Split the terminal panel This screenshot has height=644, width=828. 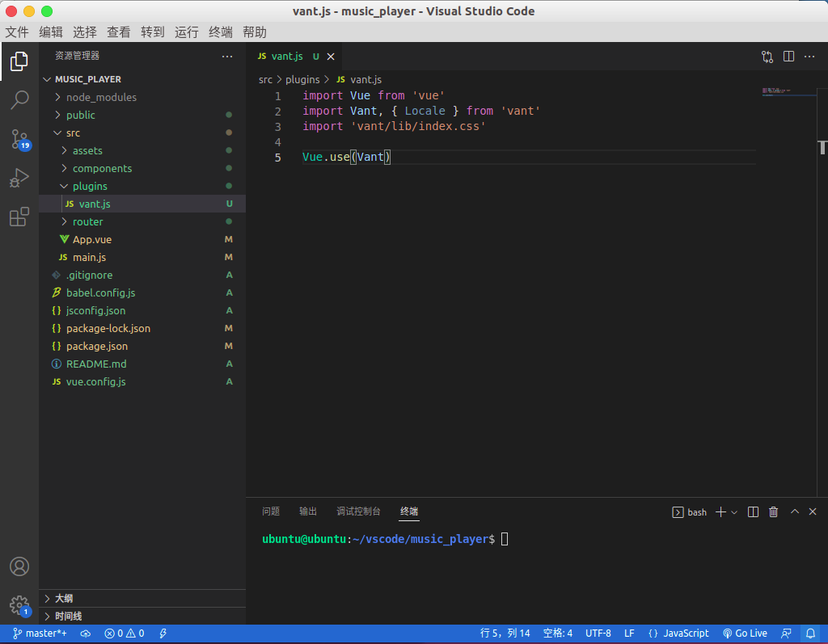pyautogui.click(x=754, y=512)
